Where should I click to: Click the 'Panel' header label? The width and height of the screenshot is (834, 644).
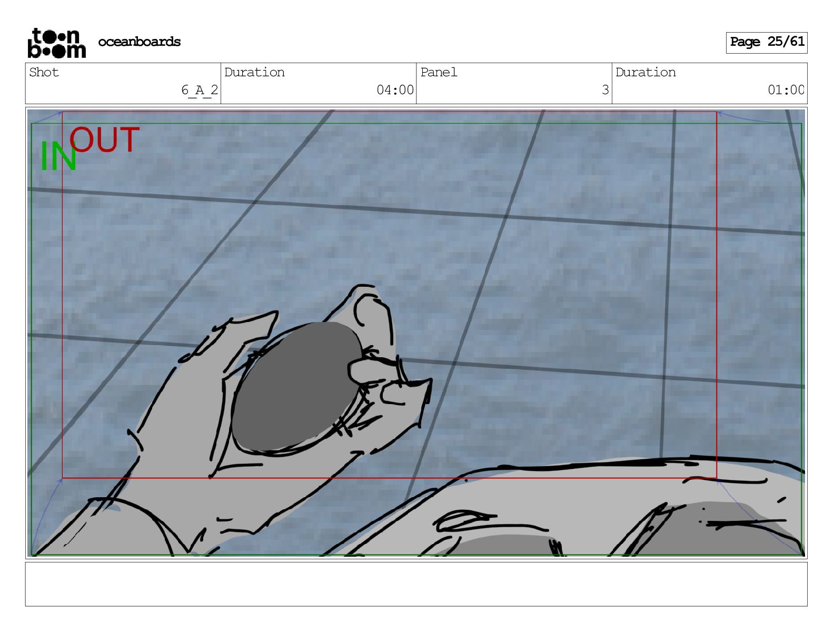pos(439,72)
